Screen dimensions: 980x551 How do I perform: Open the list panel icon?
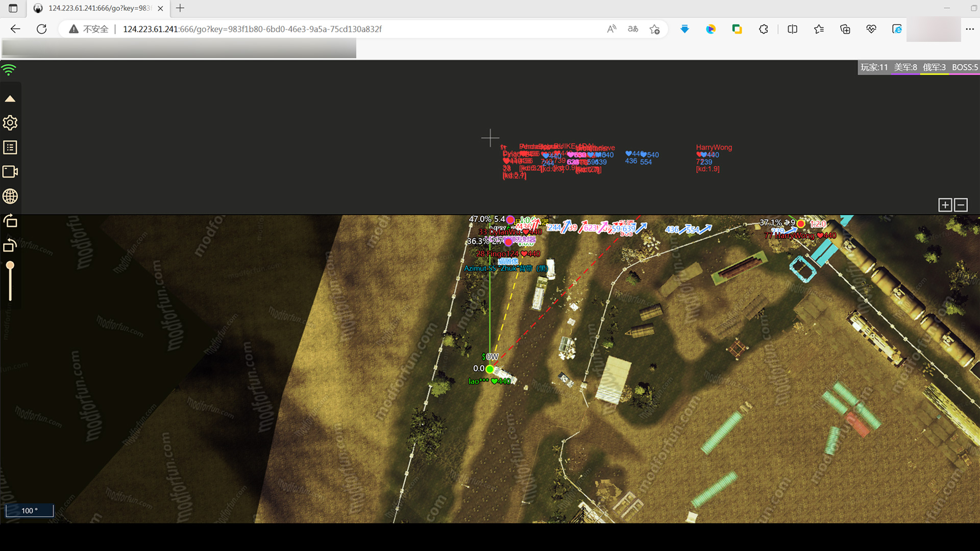point(10,147)
